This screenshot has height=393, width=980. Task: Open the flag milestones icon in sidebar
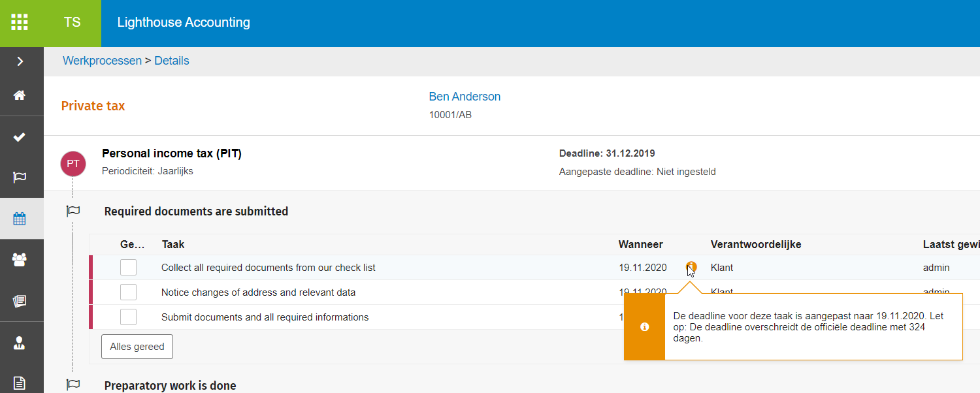click(20, 178)
